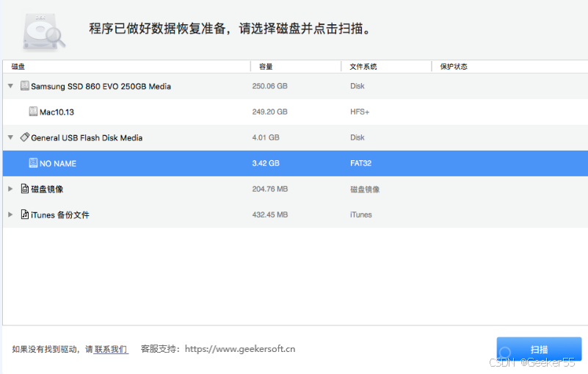Click the 磁盘镜像 disk image document icon
Screen dimensions: 588x374
point(25,189)
